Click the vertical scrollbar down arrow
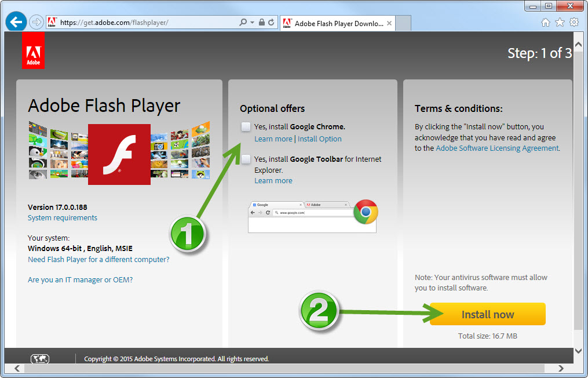This screenshot has height=378, width=588. pos(578,351)
